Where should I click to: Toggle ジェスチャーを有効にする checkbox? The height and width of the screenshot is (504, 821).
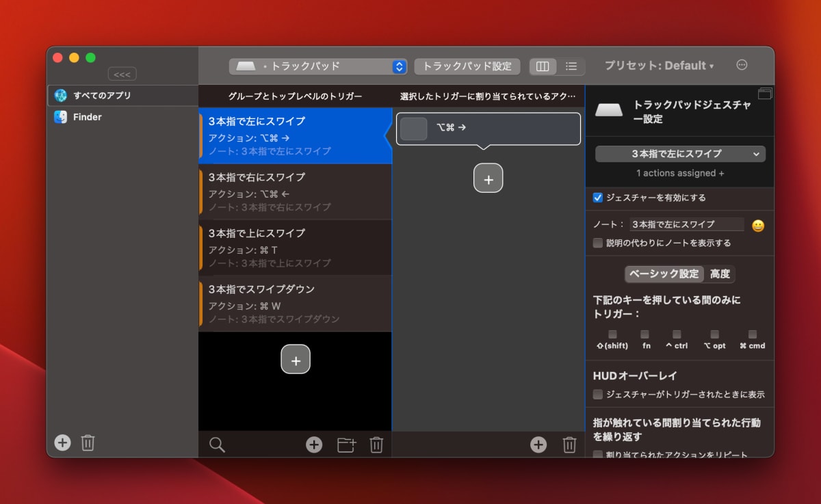(598, 198)
